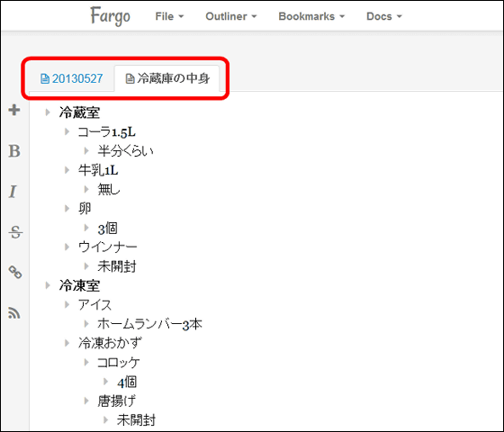Apply italic with the I icon
Viewport: 504px width, 432px height.
point(13,192)
